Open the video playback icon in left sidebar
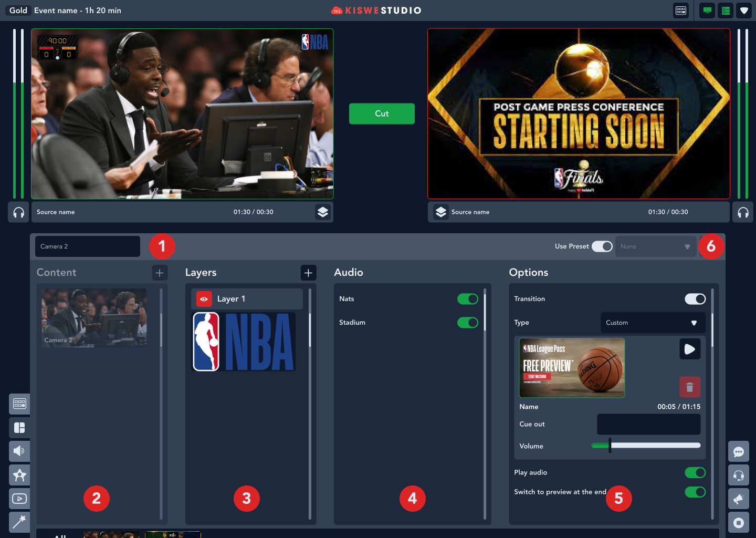756x538 pixels. coord(19,499)
